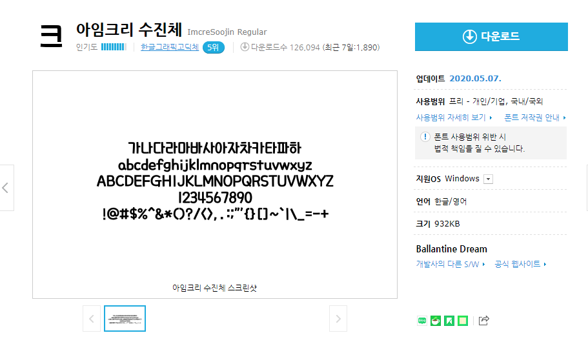Share via Keep bookmark icon

[449, 321]
